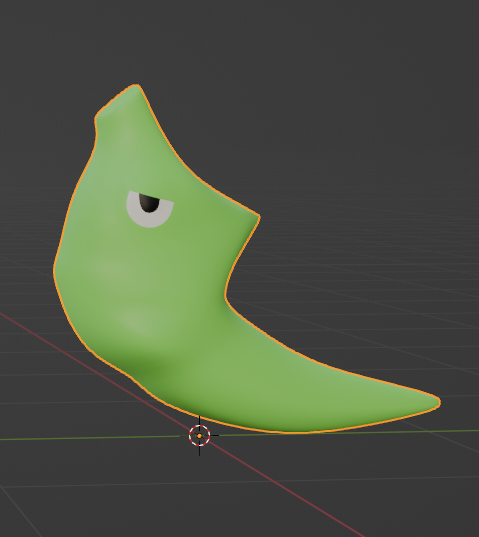Click the model's grey eye
The width and height of the screenshot is (479, 537).
click(150, 209)
